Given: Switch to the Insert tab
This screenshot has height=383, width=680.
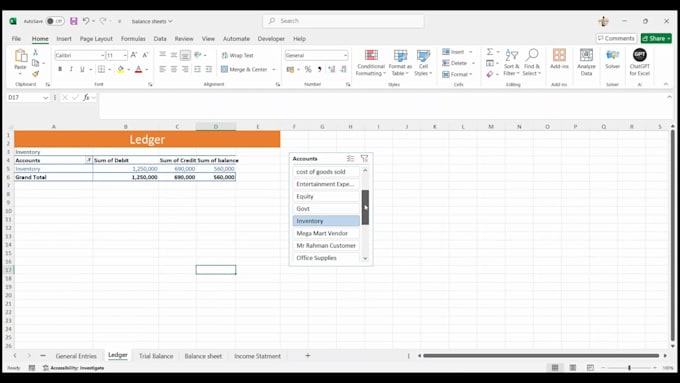Looking at the screenshot, I should tap(64, 39).
